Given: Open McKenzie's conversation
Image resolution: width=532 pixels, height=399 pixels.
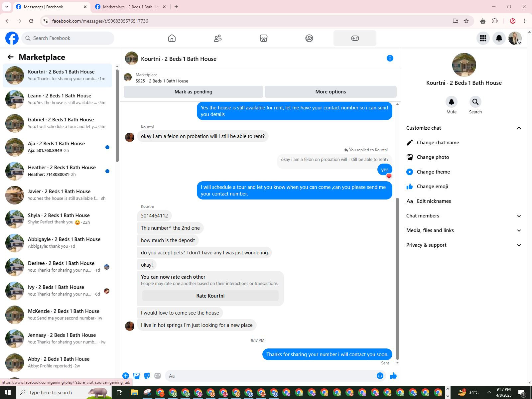Looking at the screenshot, I should [x=57, y=315].
